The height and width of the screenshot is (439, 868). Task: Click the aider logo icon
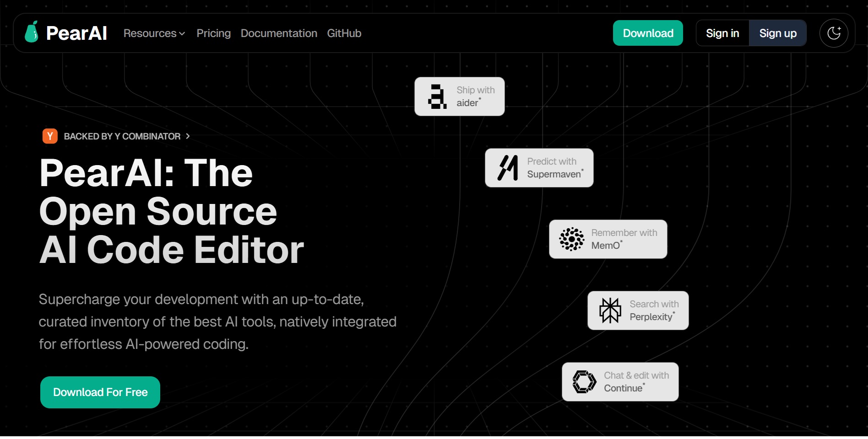pyautogui.click(x=437, y=96)
